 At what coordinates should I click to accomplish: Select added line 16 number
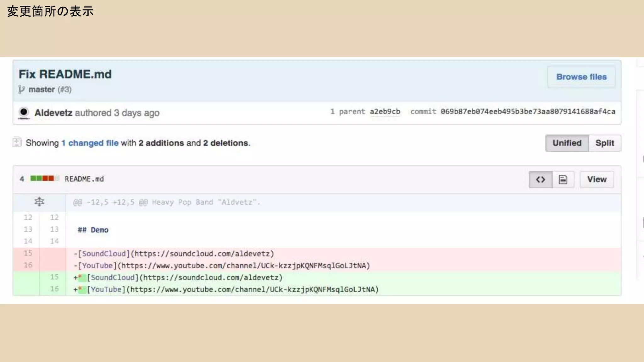point(54,289)
